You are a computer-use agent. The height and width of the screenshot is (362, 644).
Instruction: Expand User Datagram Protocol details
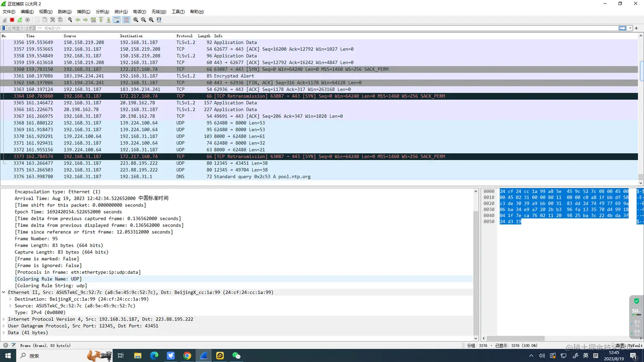pyautogui.click(x=4, y=326)
